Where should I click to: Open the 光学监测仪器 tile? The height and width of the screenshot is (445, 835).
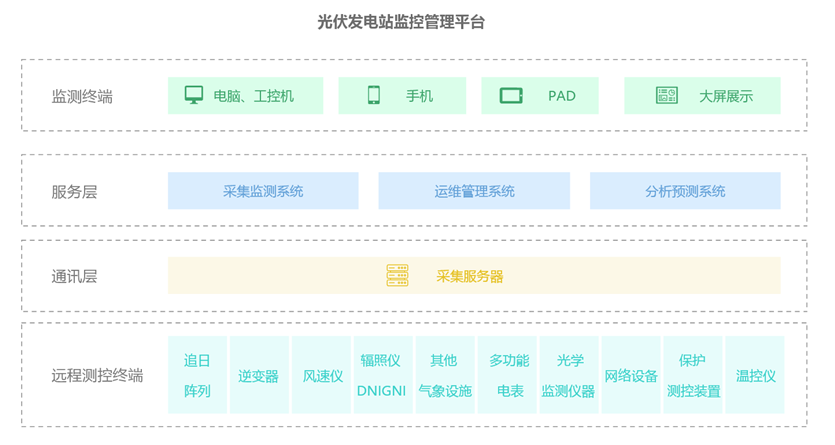pos(568,375)
